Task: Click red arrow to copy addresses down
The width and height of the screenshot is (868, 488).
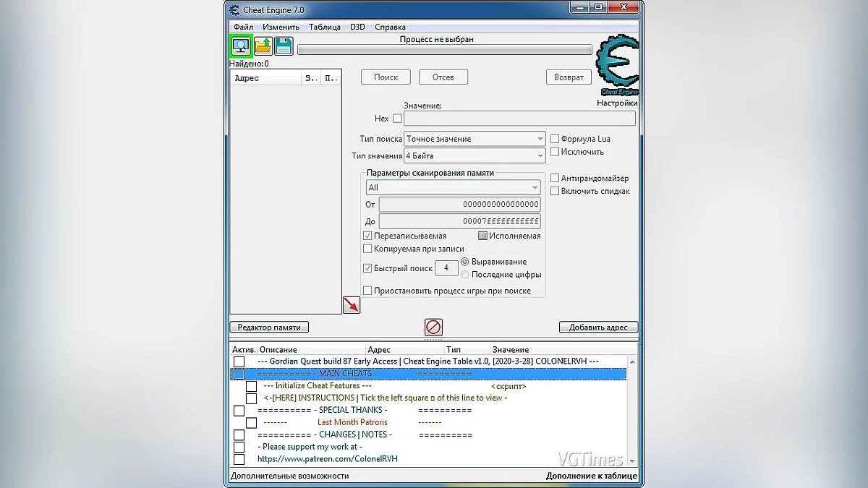Action: (351, 305)
